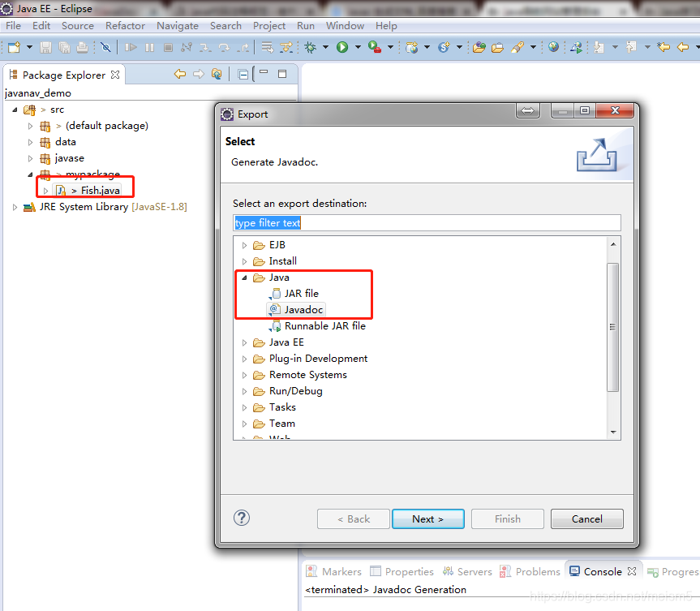
Task: Click the Save All toolbar icon
Action: pyautogui.click(x=64, y=47)
